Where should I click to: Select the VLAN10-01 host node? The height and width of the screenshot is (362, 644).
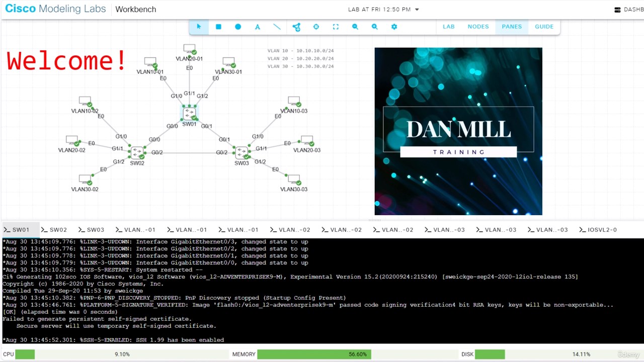pos(150,62)
